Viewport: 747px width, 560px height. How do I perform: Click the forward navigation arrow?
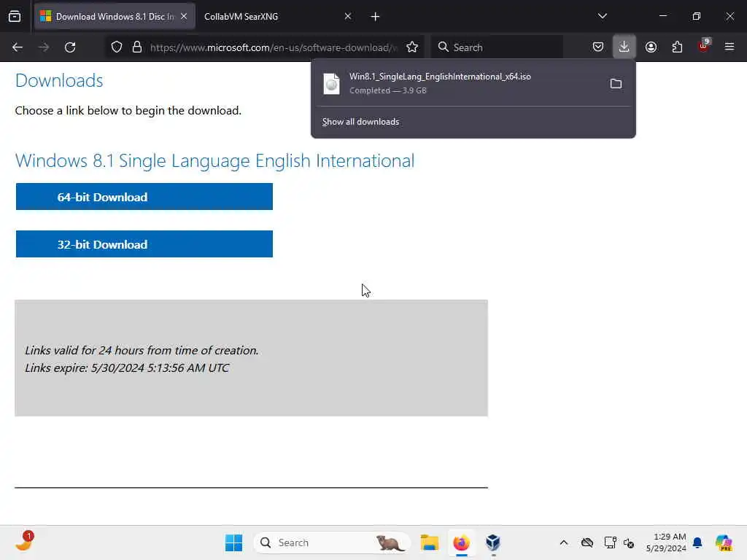tap(44, 47)
